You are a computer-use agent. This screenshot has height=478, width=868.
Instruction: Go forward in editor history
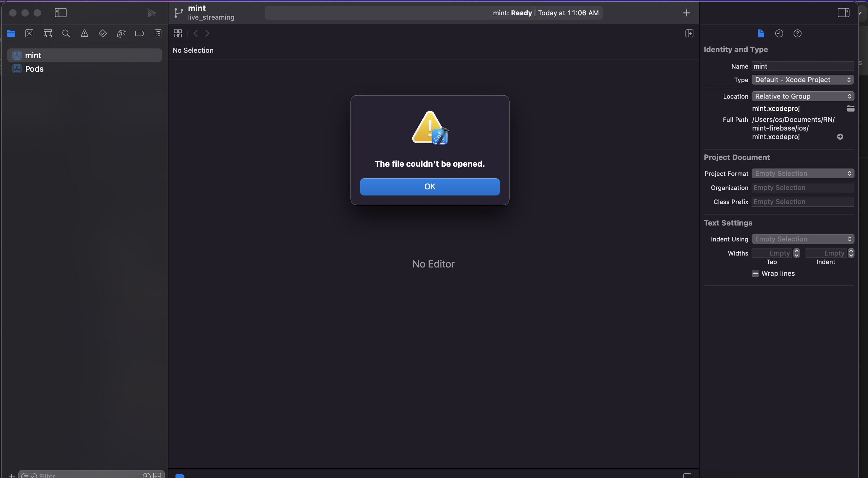click(x=207, y=33)
